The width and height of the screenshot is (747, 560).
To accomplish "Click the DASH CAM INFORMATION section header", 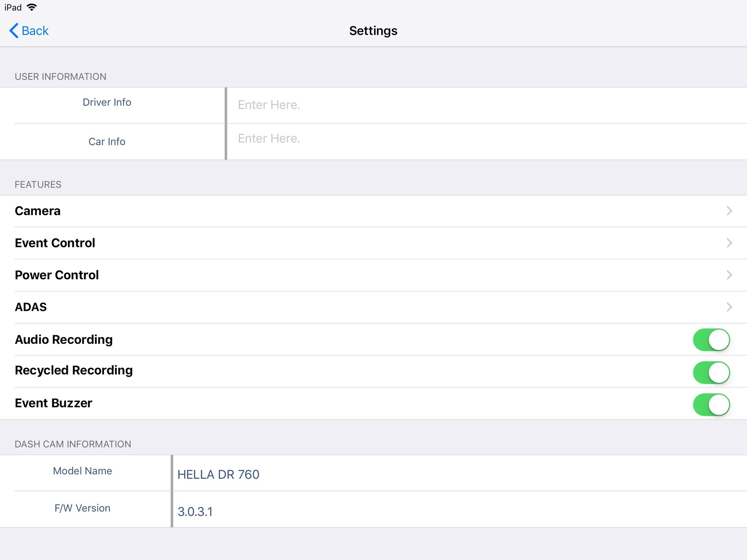I will click(x=73, y=444).
